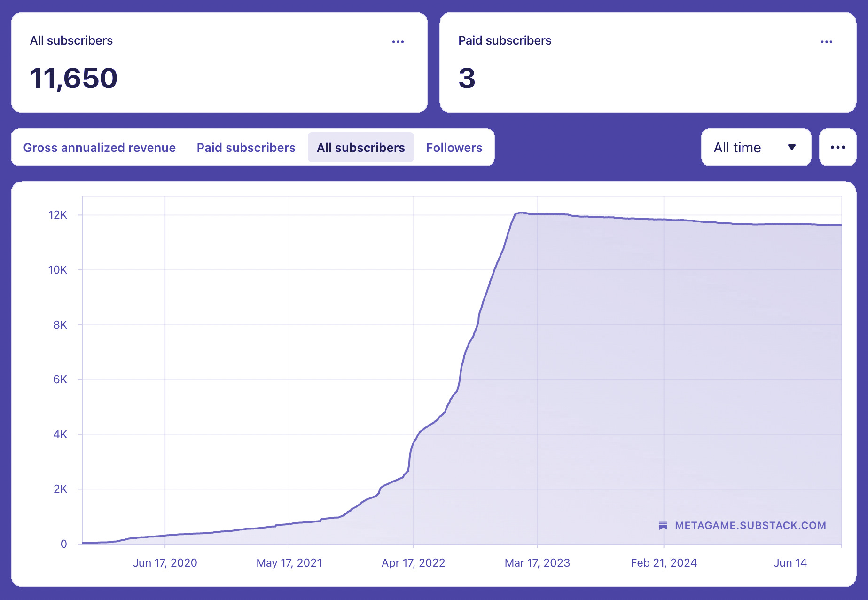Click the 0 y-axis label
The width and height of the screenshot is (868, 600).
point(64,544)
